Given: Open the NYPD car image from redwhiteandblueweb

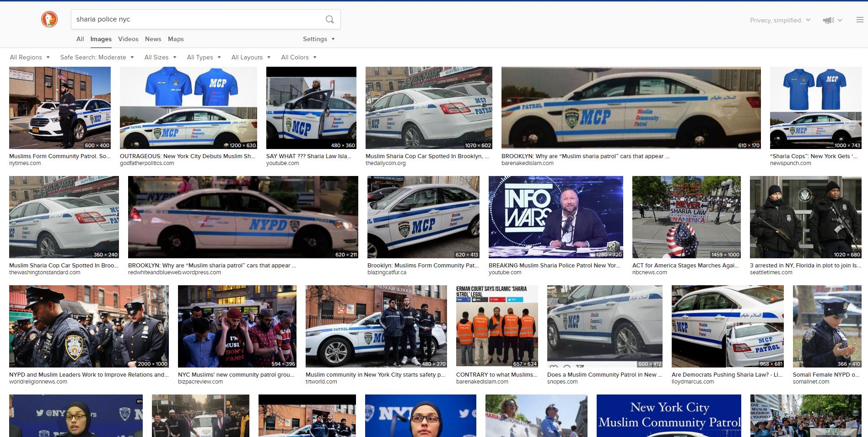Looking at the screenshot, I should [243, 217].
